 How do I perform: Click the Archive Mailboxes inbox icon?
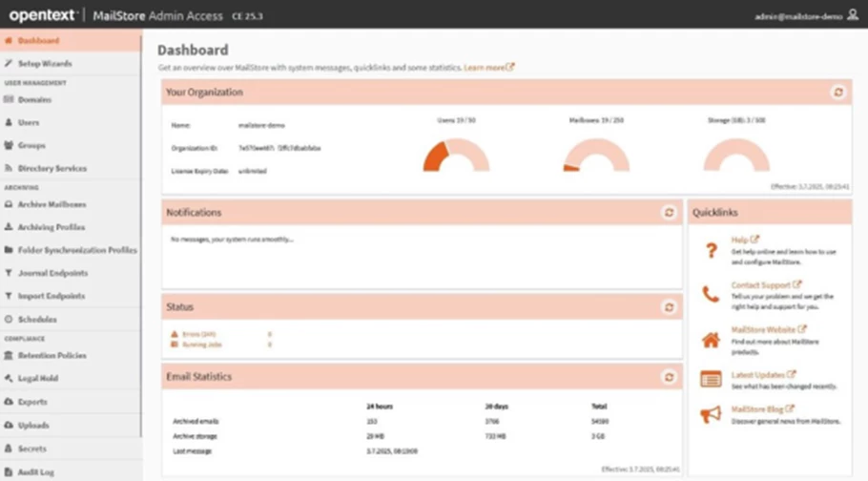[9, 204]
